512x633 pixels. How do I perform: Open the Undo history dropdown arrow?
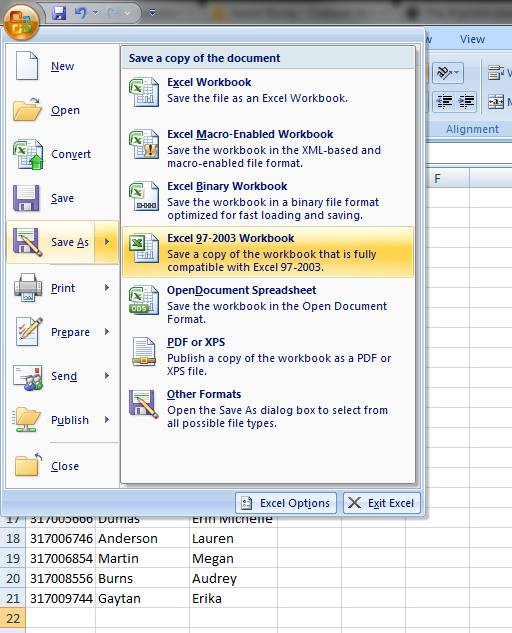click(96, 13)
